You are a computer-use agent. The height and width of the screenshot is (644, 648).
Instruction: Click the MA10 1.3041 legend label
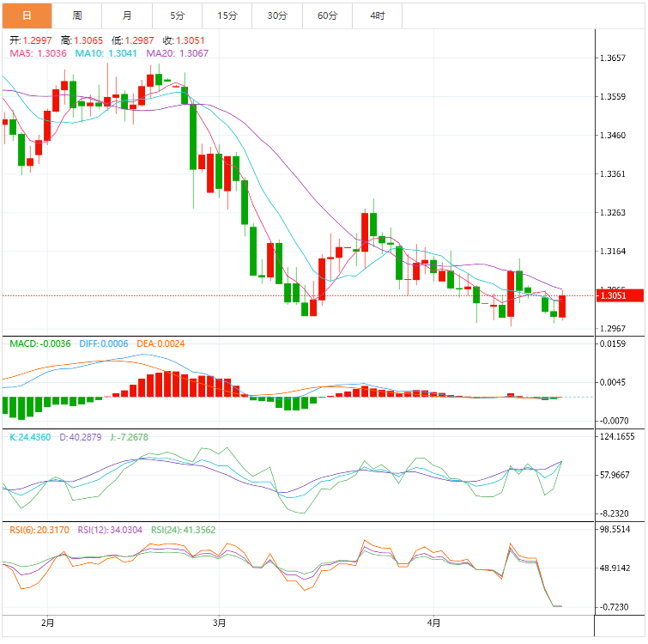pos(106,53)
